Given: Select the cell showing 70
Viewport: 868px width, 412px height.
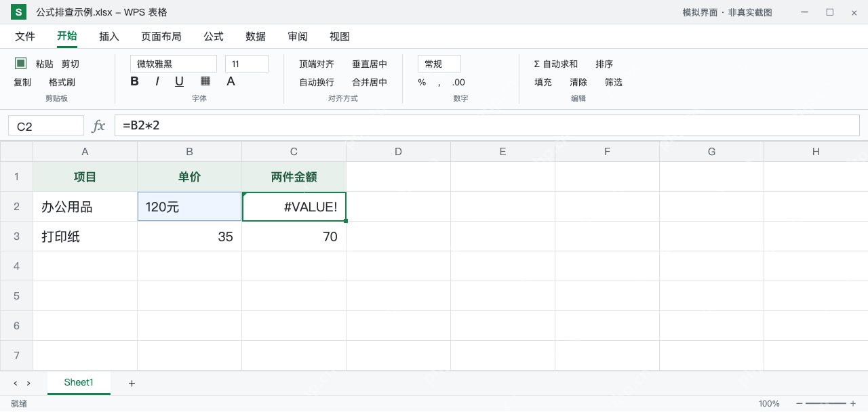Looking at the screenshot, I should click(x=294, y=236).
